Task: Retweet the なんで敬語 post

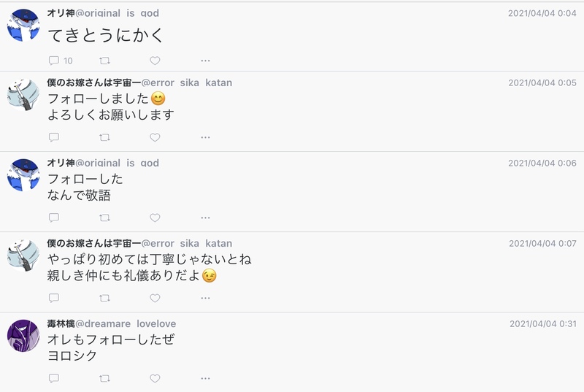Action: click(104, 218)
